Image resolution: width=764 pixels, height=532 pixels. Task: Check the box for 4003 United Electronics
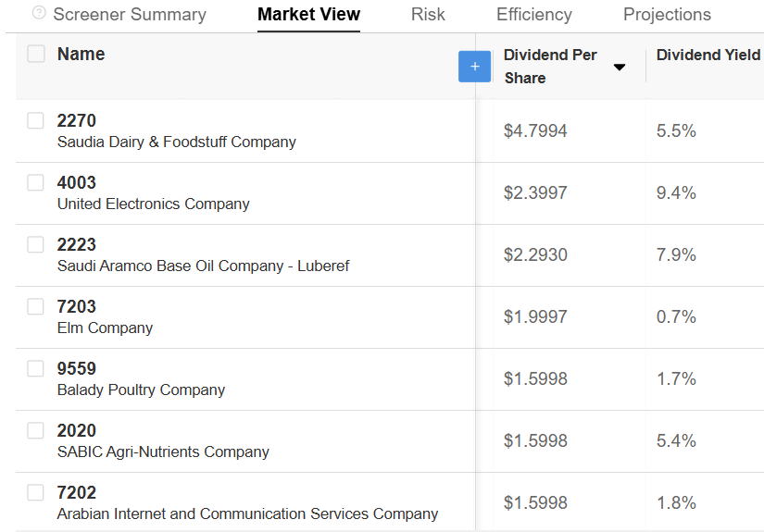click(x=35, y=182)
